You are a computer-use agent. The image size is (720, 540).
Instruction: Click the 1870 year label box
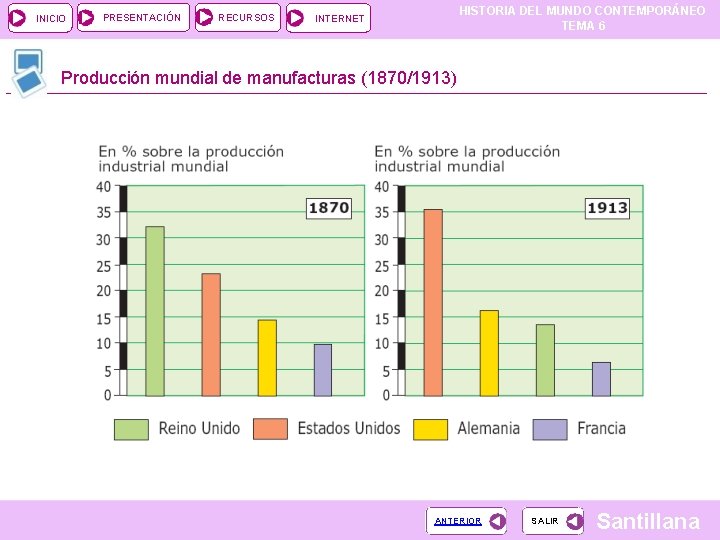[x=329, y=208]
